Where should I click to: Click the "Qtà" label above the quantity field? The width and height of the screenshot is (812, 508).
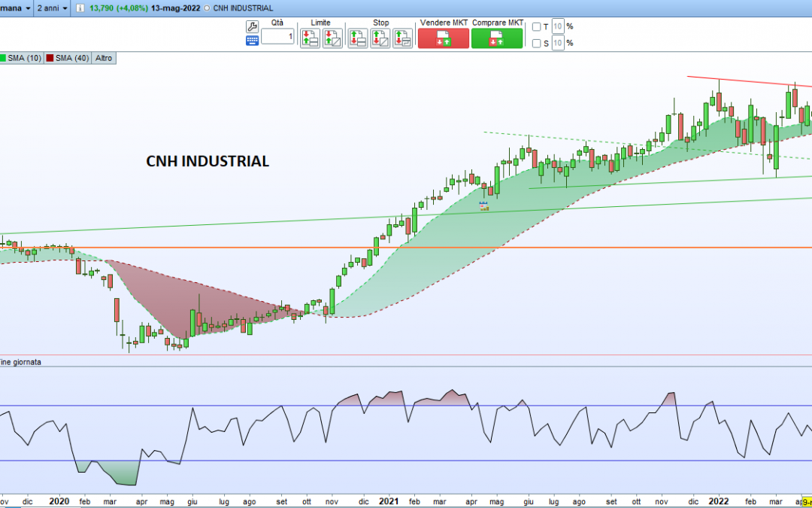(x=277, y=23)
